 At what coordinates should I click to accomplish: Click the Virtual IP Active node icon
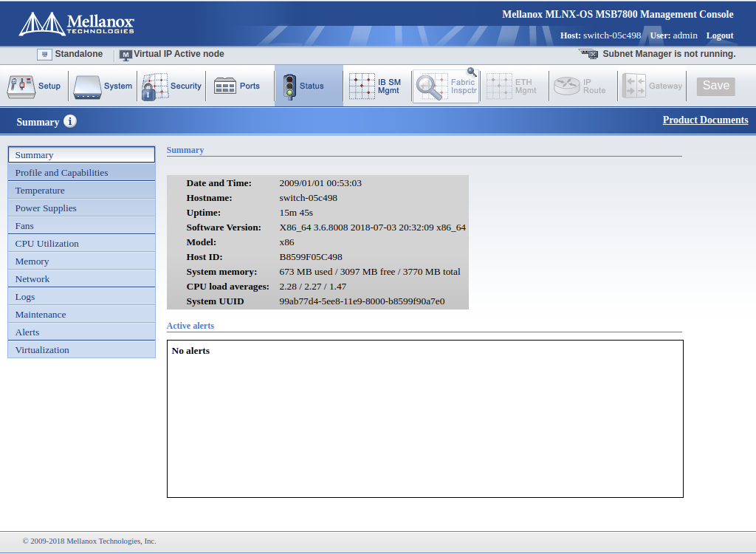126,55
